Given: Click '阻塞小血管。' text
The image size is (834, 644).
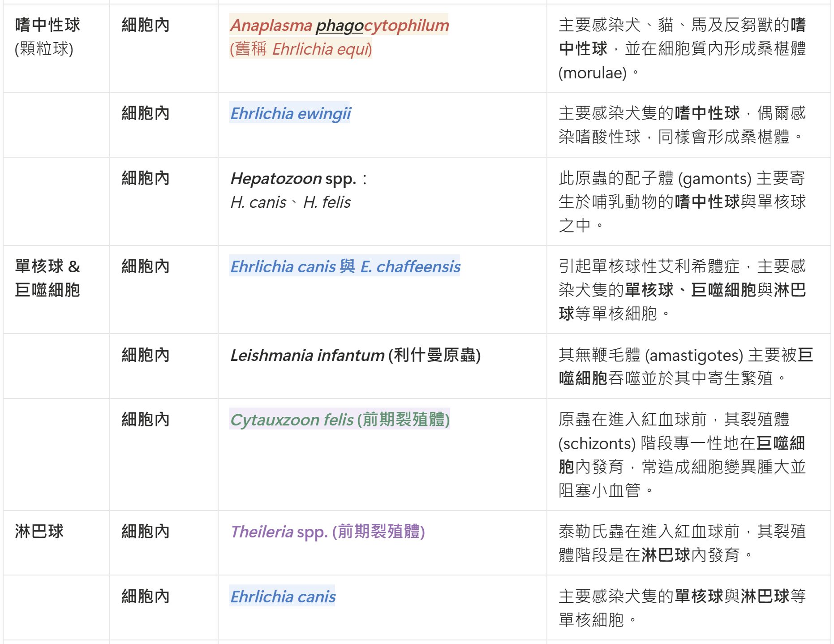Looking at the screenshot, I should coord(606,490).
